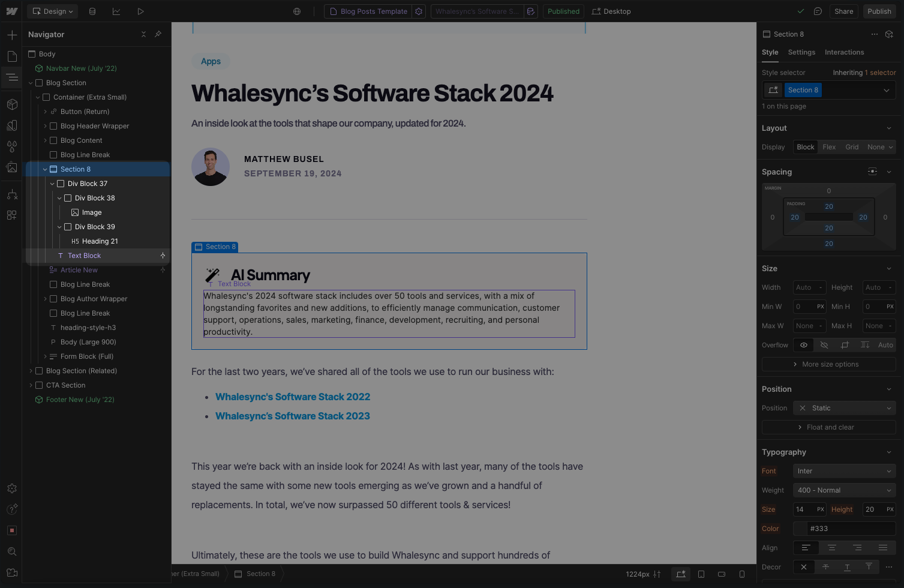The width and height of the screenshot is (904, 588).
Task: Expand Float and clear options
Action: point(828,427)
